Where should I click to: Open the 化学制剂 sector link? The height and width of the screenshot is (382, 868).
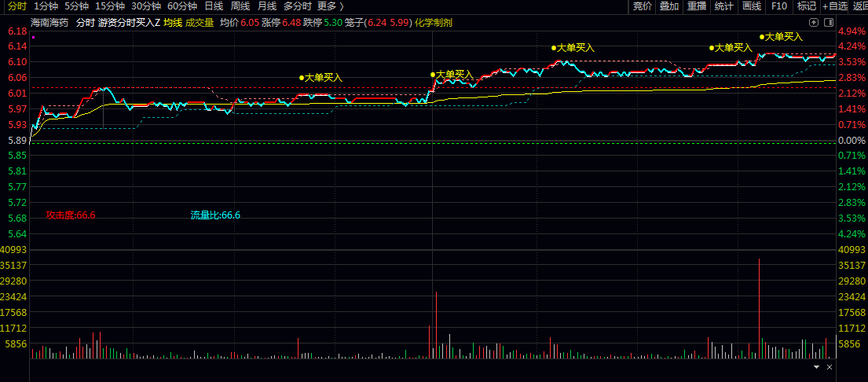pyautogui.click(x=434, y=23)
